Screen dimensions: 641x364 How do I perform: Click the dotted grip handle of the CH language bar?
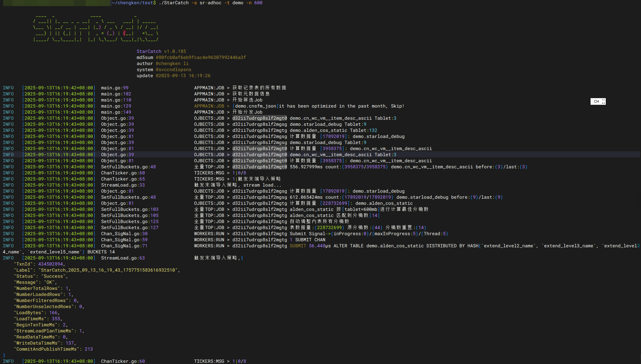592,101
